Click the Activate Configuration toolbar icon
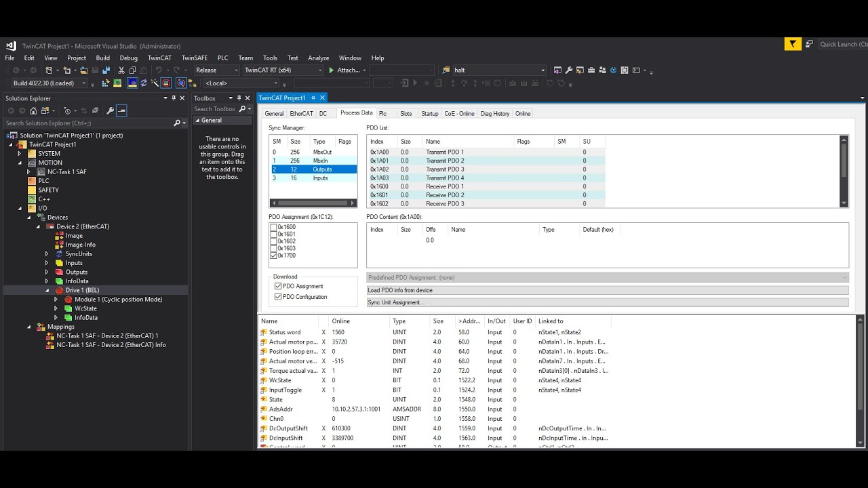This screenshot has height=488, width=868. point(106,83)
